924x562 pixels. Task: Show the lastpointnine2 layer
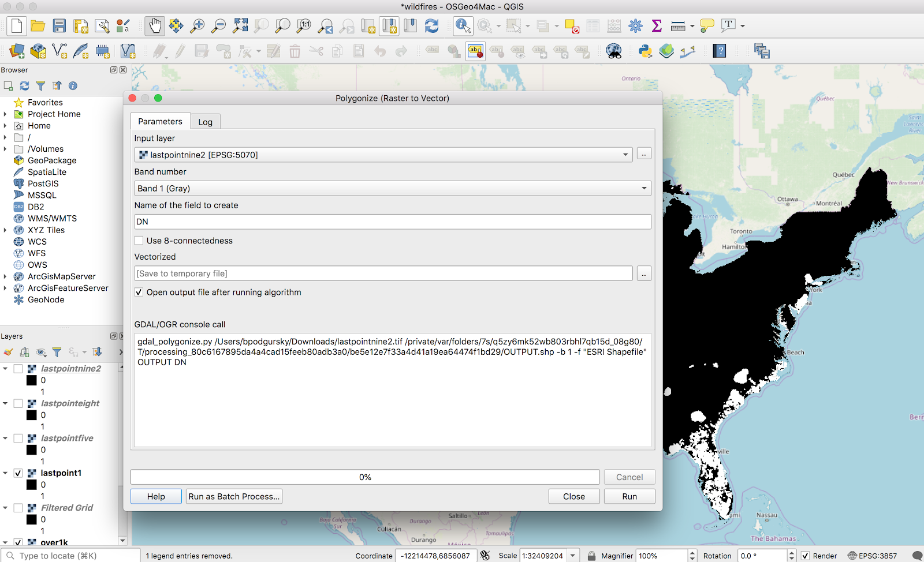tap(18, 369)
